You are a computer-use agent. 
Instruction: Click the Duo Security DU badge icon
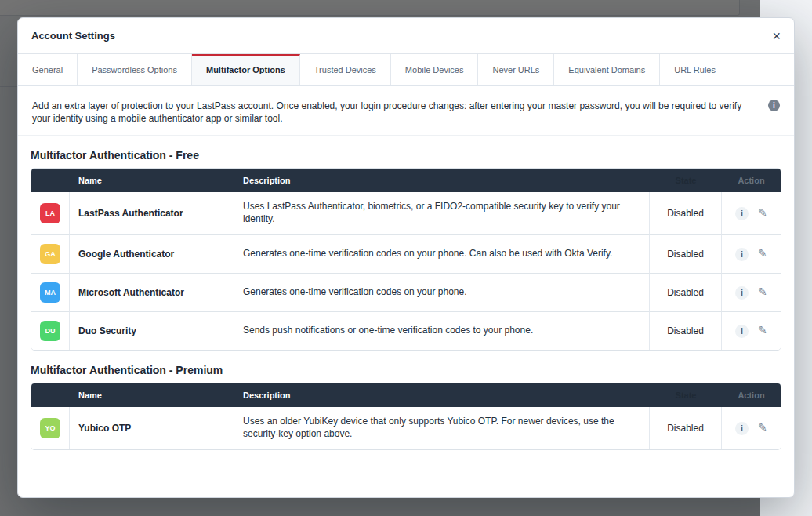(50, 331)
